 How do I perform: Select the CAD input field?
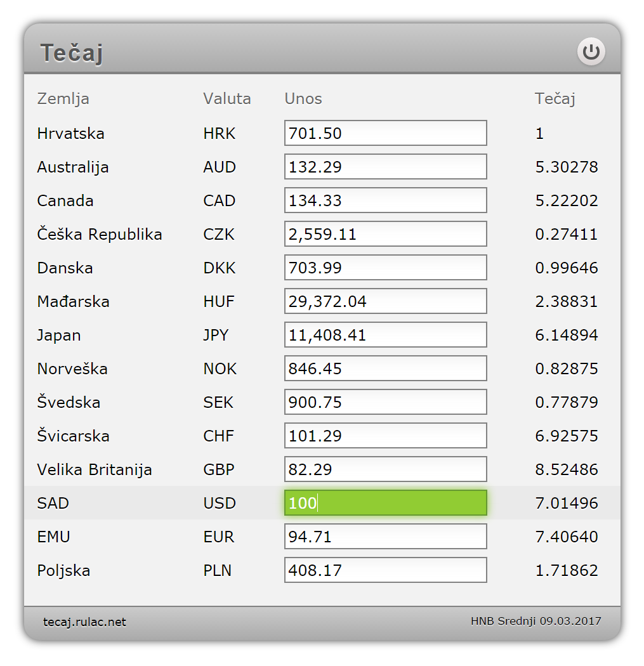coord(385,200)
